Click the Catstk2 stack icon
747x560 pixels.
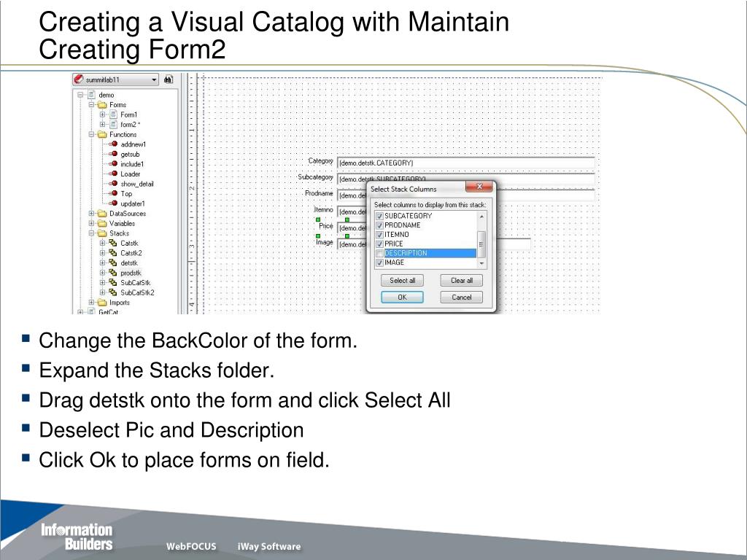(x=113, y=253)
